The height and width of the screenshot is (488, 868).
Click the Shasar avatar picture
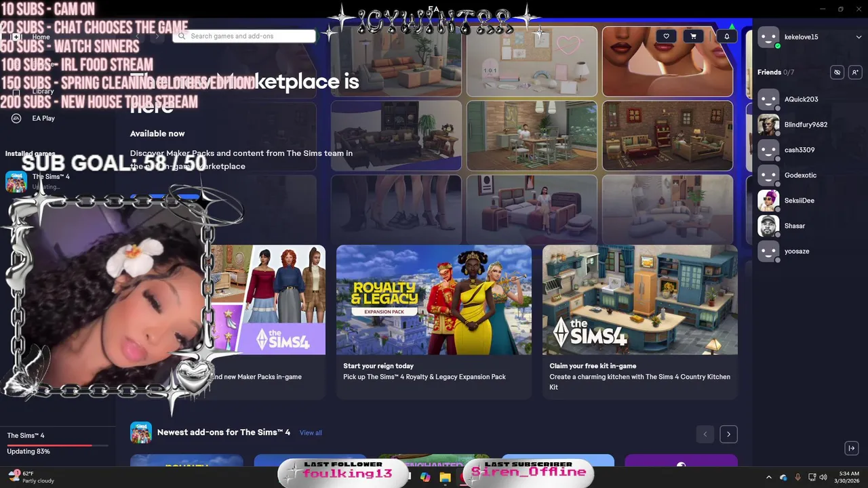pyautogui.click(x=768, y=226)
